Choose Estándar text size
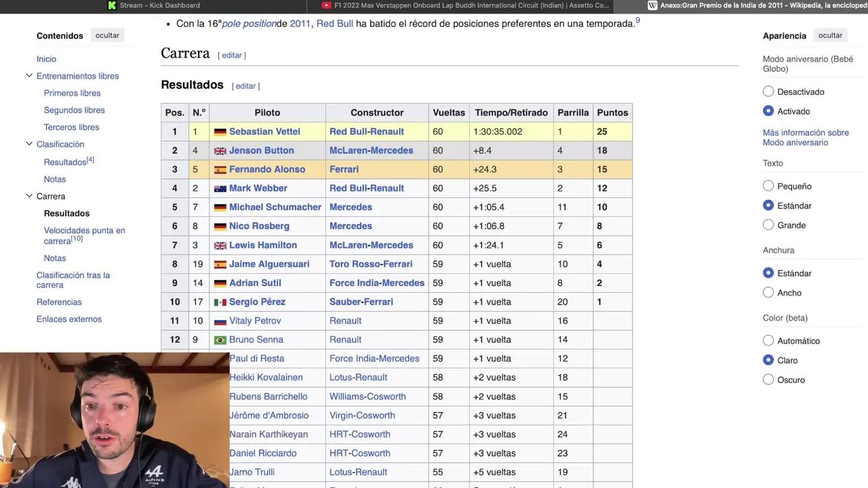 [768, 205]
